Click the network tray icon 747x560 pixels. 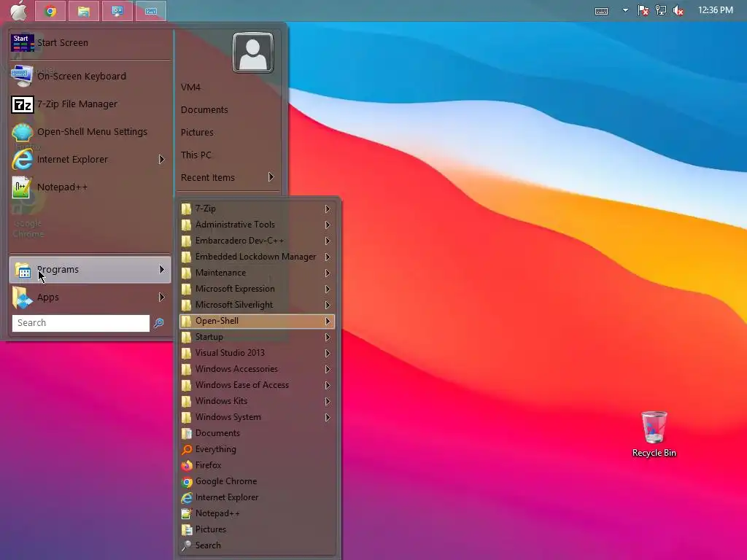(661, 10)
